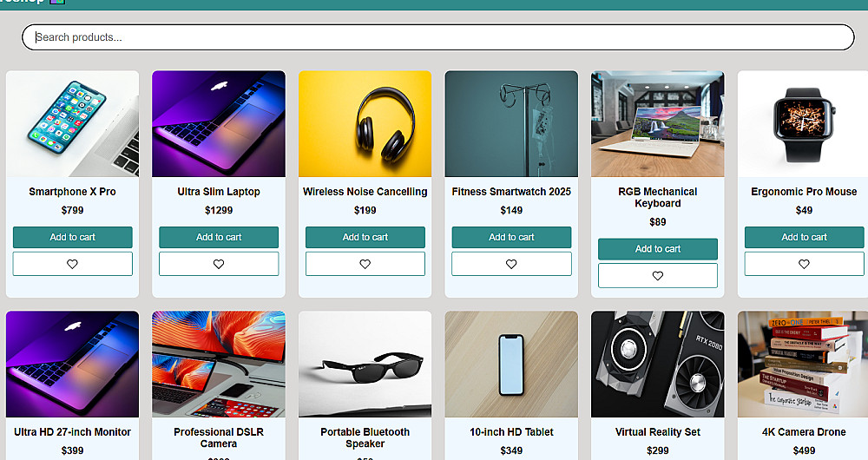Open the yellow headphones product image
The width and height of the screenshot is (868, 460).
click(x=365, y=123)
